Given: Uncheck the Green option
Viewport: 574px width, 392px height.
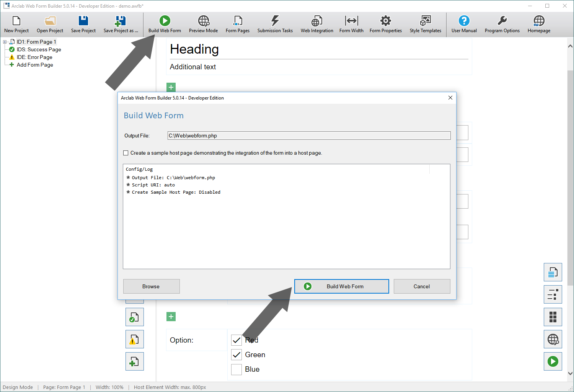Looking at the screenshot, I should (x=236, y=354).
